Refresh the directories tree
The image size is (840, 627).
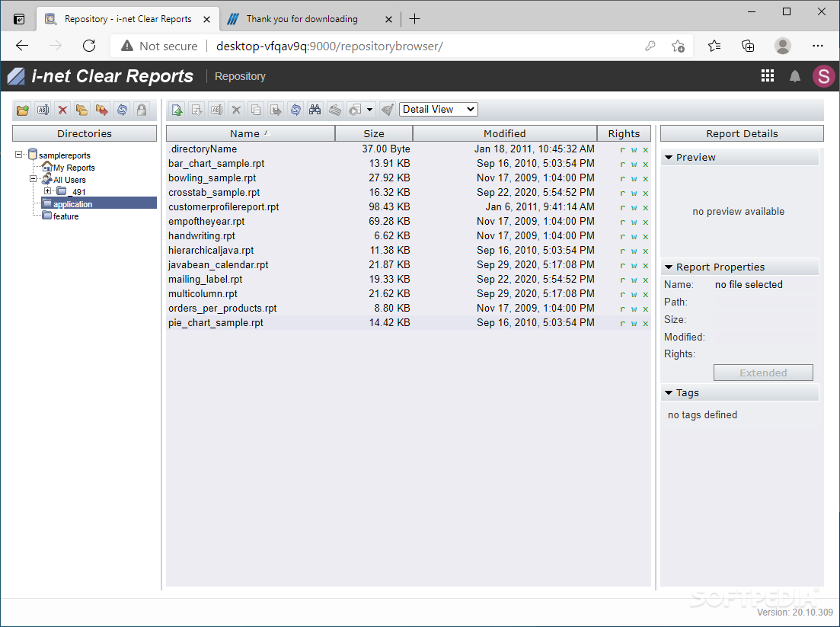122,110
